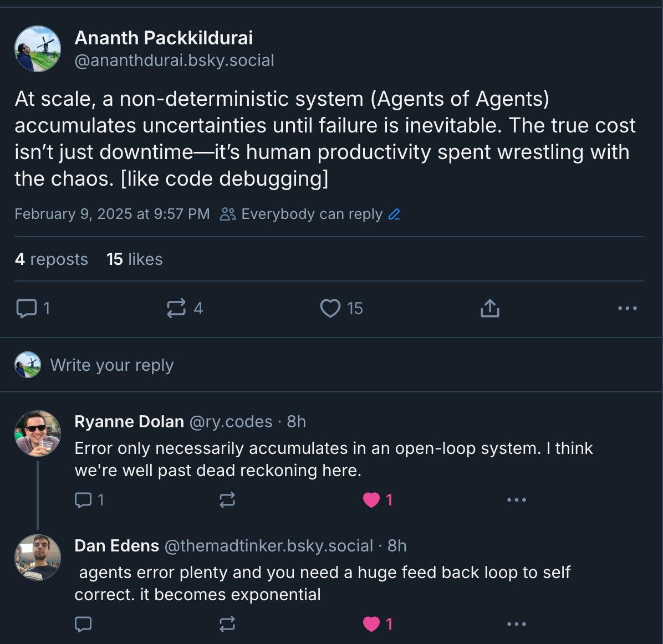Open Ananth Packkildurai's profile
This screenshot has height=644, width=663.
click(x=164, y=38)
